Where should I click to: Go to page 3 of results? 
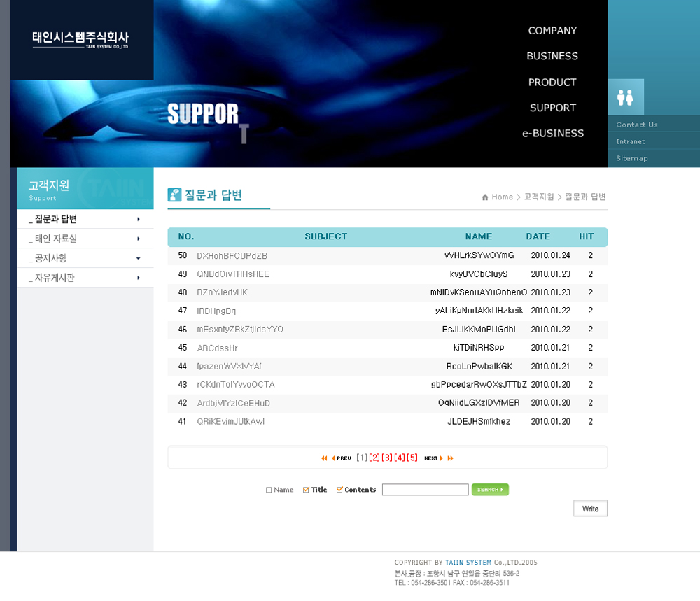(x=387, y=458)
